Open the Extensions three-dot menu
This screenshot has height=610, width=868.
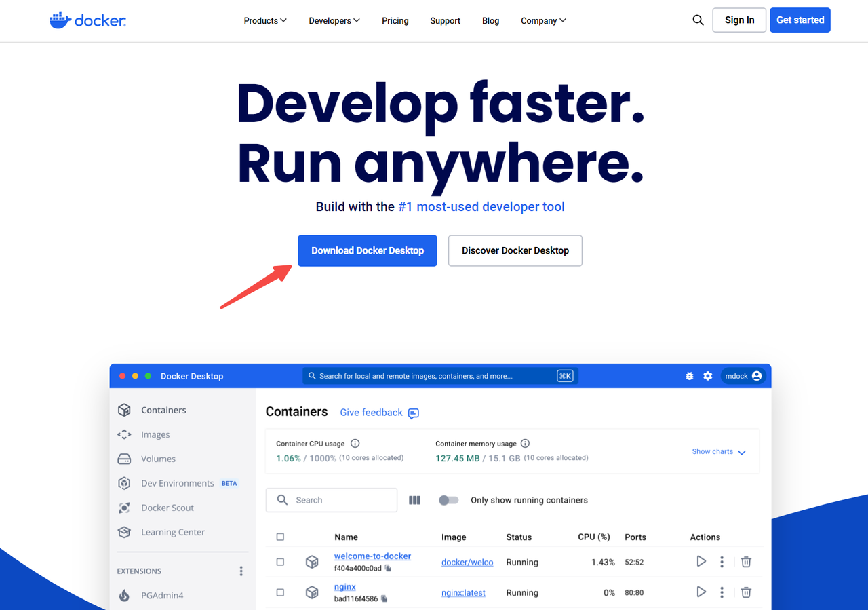pos(241,571)
